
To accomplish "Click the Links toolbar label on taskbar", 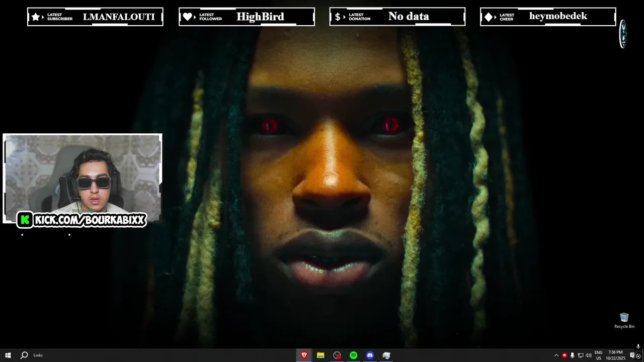I will (38, 355).
